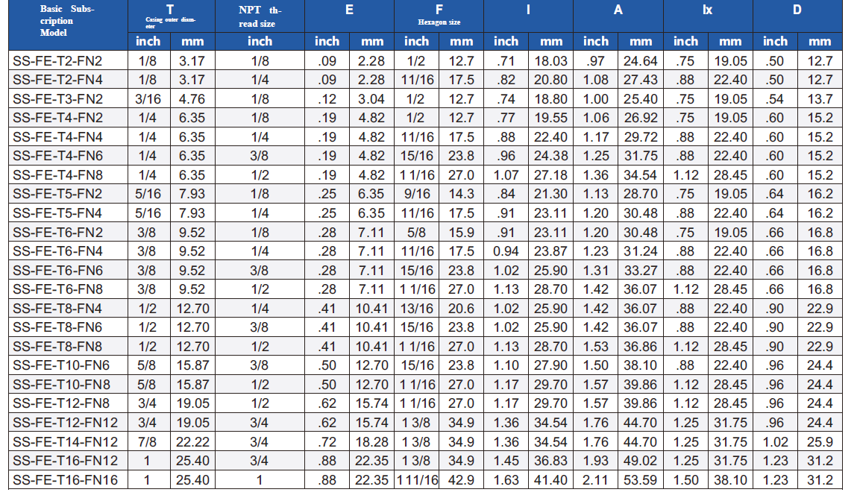The width and height of the screenshot is (860, 504).
Task: Select the F Hexagon size column header
Action: 439,15
